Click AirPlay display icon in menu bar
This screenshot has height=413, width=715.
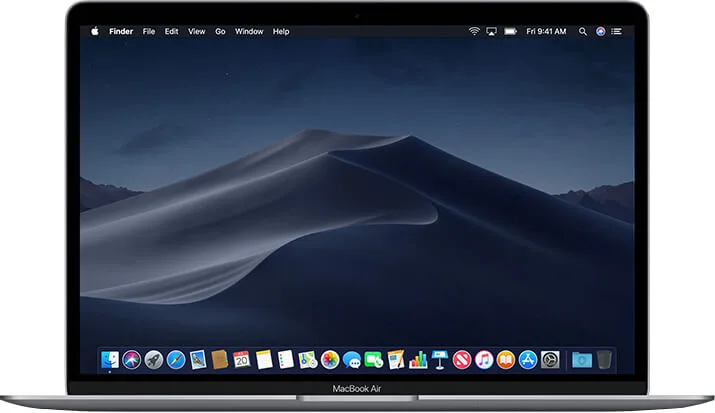tap(491, 31)
